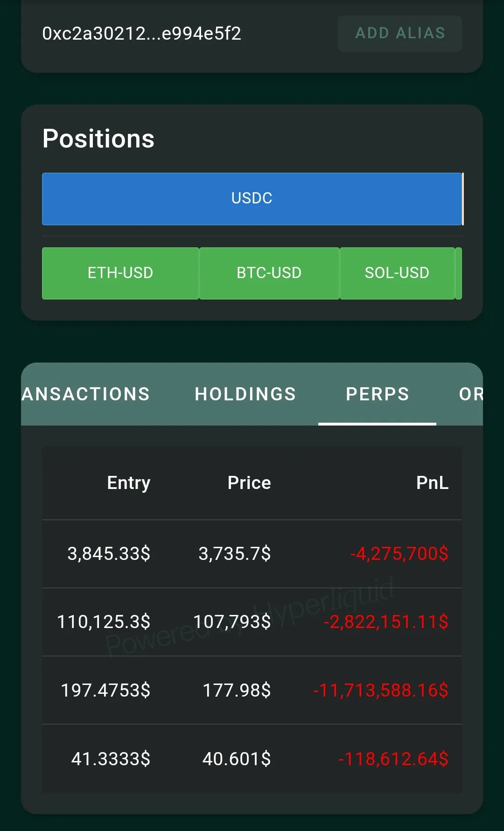
Task: Select the ETH-USD position segment
Action: click(x=120, y=273)
